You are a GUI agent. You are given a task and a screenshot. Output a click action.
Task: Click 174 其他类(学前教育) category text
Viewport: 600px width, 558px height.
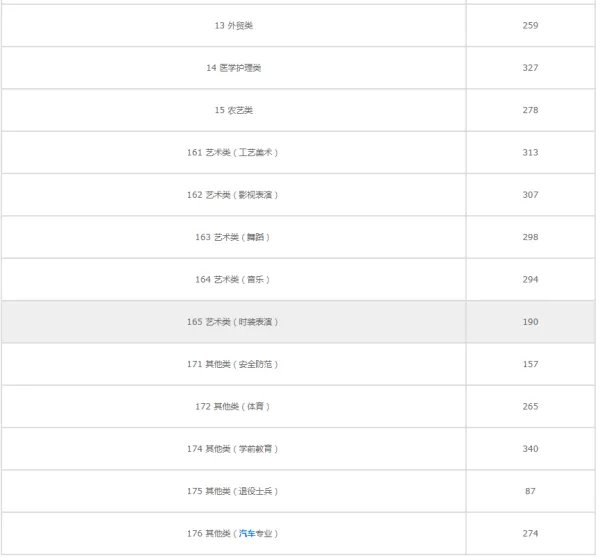(x=233, y=449)
